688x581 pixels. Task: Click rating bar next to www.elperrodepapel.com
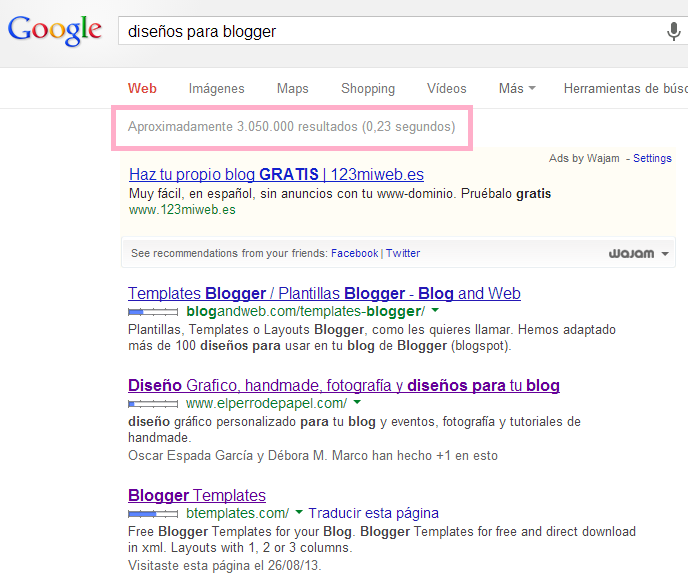point(153,404)
